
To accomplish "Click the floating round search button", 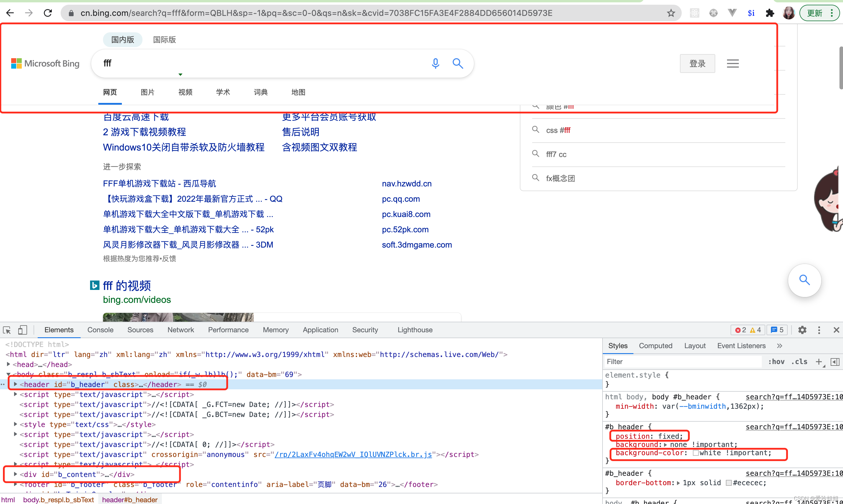I will (804, 280).
